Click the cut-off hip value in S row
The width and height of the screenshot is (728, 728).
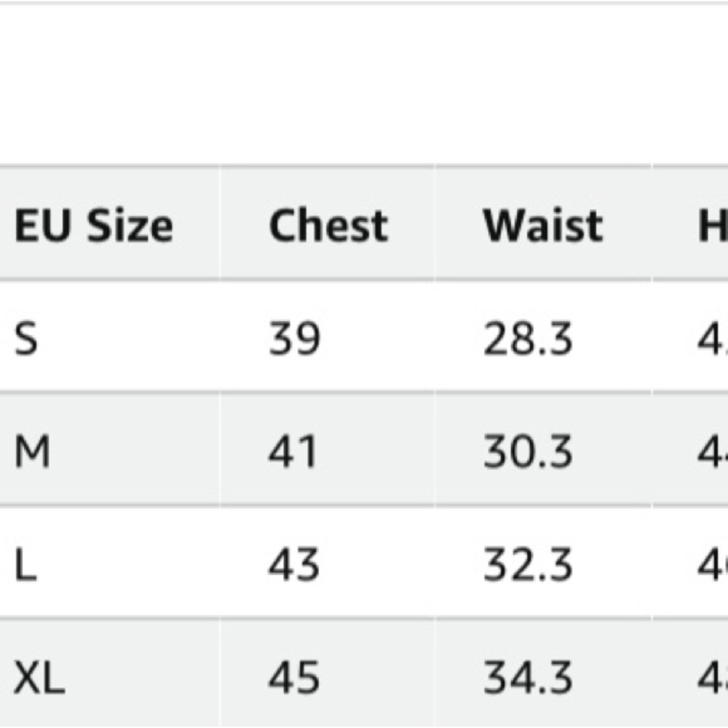coord(713,339)
